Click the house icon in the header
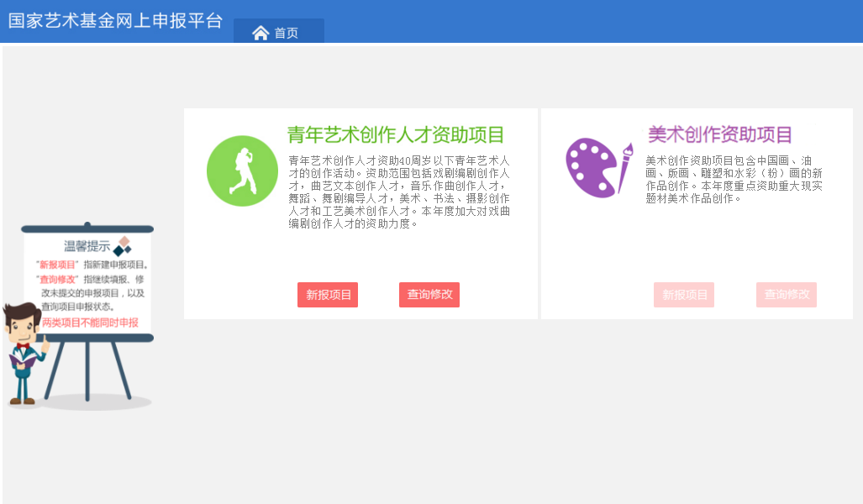863x504 pixels. pyautogui.click(x=260, y=33)
